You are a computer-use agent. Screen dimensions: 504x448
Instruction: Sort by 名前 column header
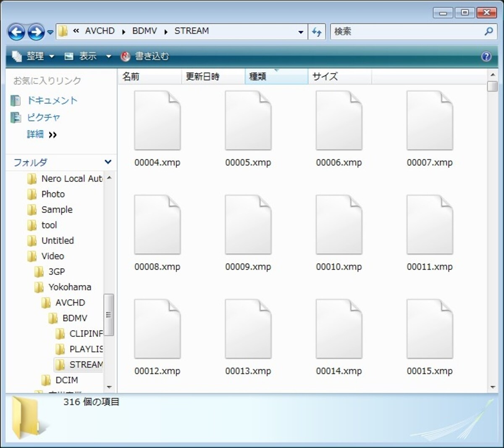[x=150, y=76]
